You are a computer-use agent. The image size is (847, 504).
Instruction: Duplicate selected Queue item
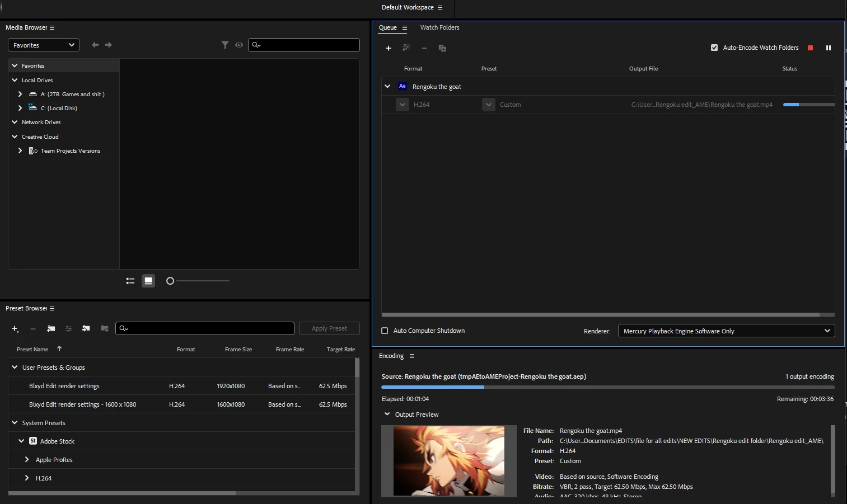[442, 48]
